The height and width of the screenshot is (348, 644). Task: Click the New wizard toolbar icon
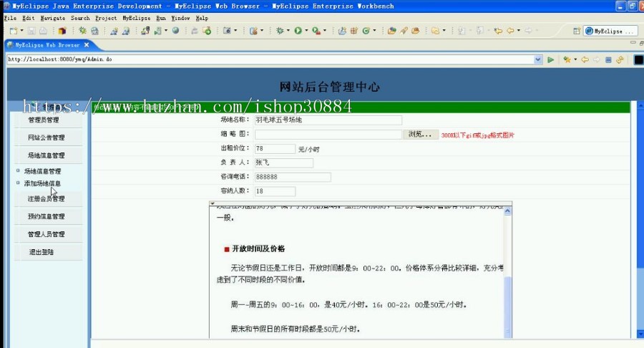click(x=14, y=31)
